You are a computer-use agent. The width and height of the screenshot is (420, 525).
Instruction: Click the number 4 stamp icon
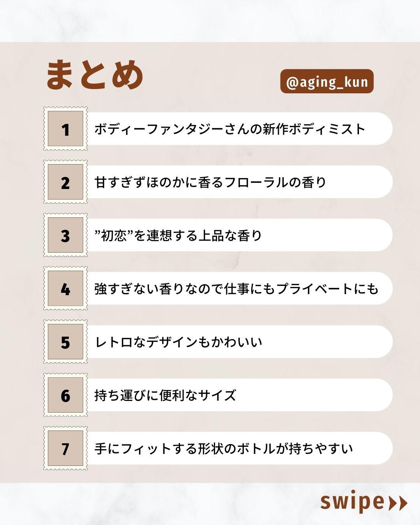65,289
